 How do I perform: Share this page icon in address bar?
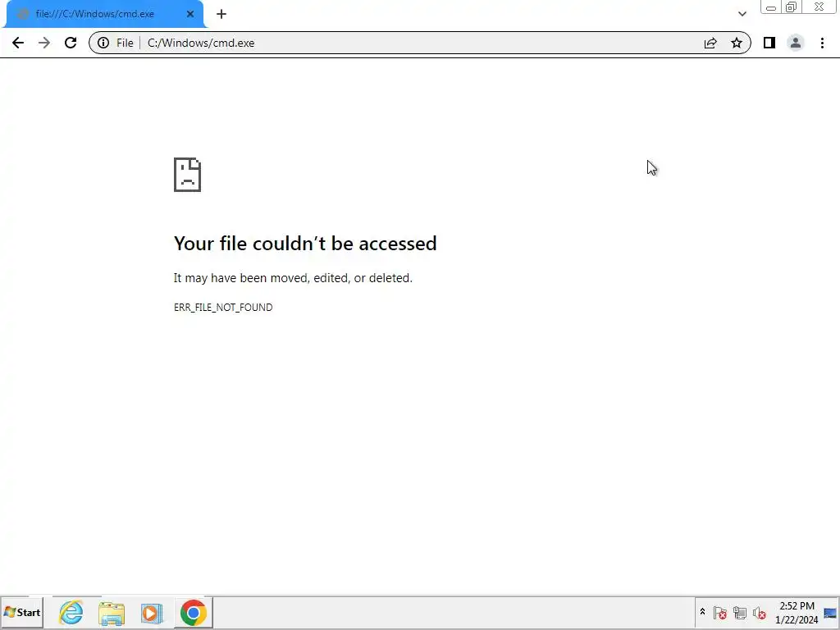(710, 43)
